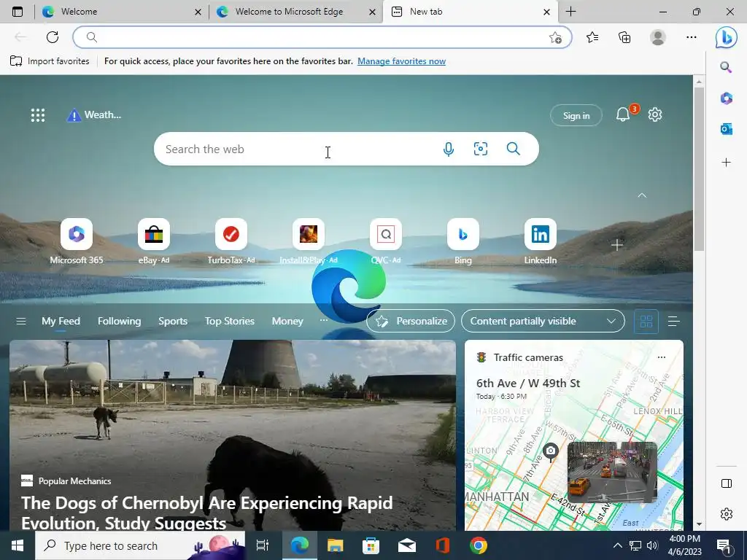
Task: Open Bing chat sidebar icon
Action: [726, 38]
